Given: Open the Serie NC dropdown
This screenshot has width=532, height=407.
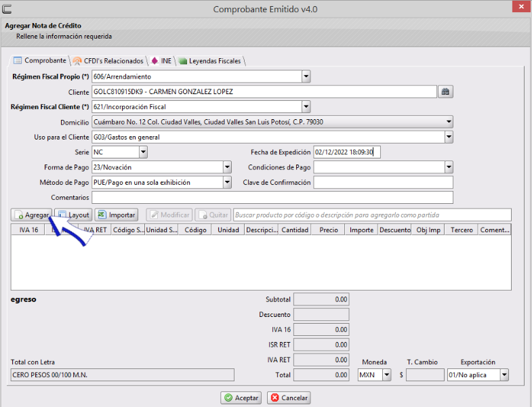Looking at the screenshot, I should (143, 152).
